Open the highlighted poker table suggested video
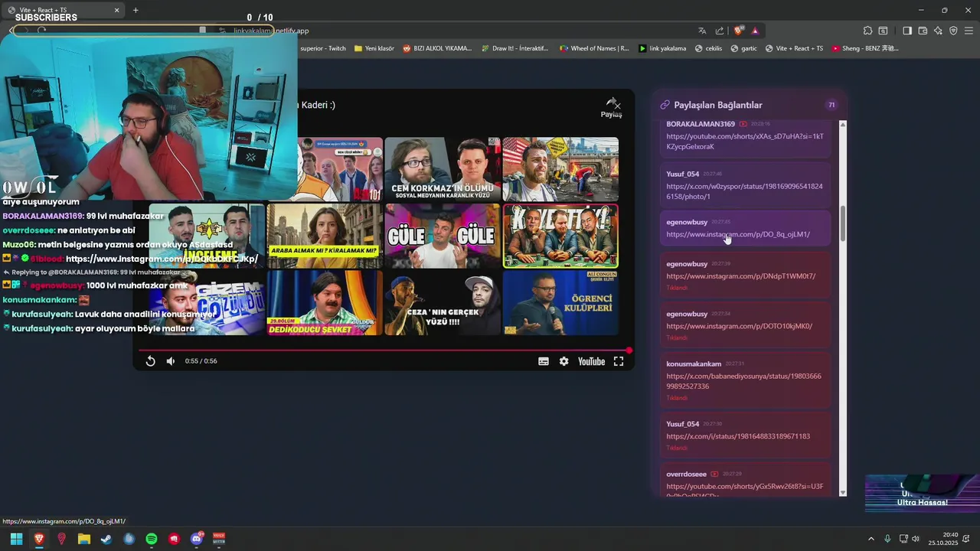The image size is (980, 551). pos(560,236)
